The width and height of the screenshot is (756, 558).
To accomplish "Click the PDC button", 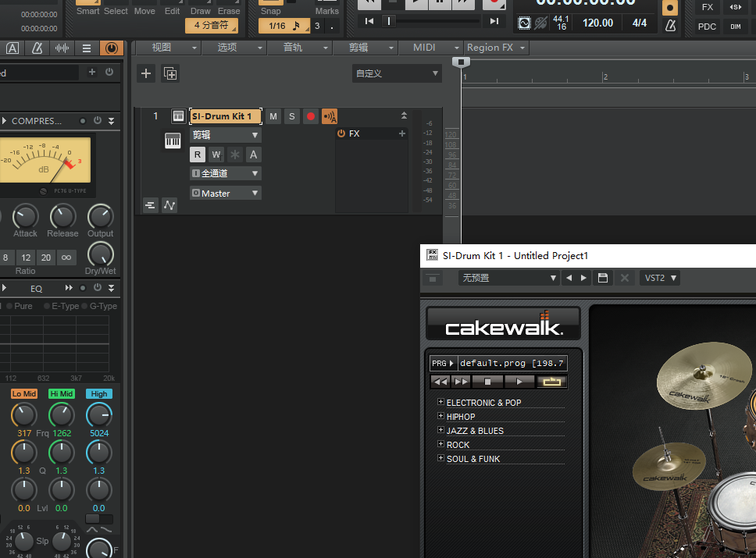I will pos(707,27).
